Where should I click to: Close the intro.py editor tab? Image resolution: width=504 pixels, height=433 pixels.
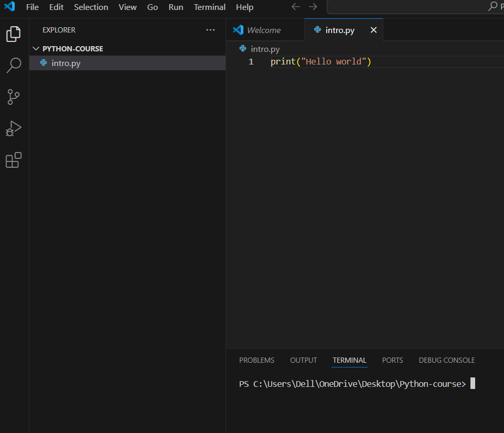(x=373, y=30)
